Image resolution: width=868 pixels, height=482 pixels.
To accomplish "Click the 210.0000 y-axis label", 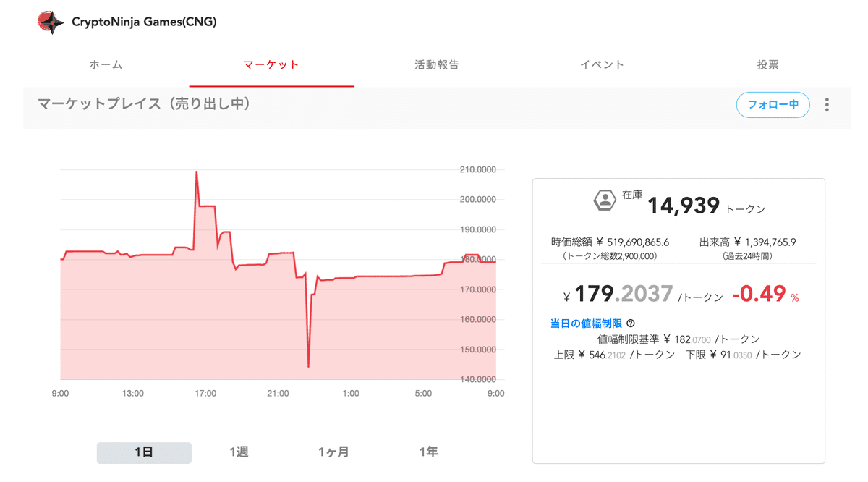I will (477, 170).
